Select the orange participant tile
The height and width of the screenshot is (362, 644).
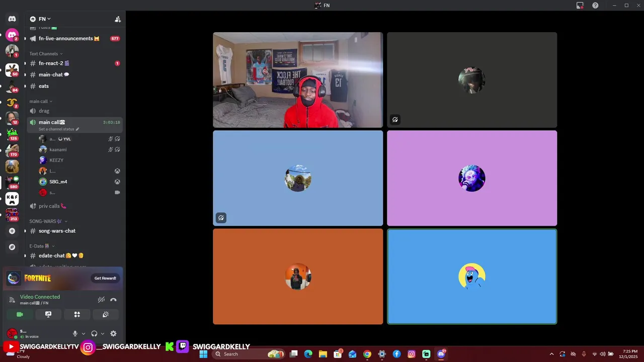[298, 277]
